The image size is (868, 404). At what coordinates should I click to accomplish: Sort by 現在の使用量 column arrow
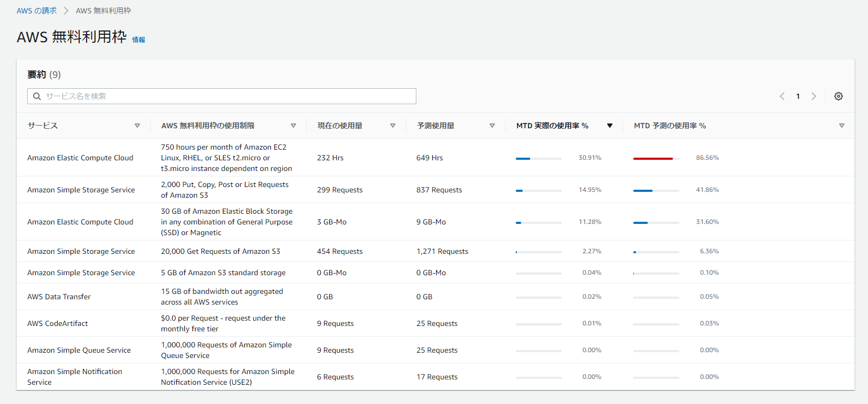point(393,126)
